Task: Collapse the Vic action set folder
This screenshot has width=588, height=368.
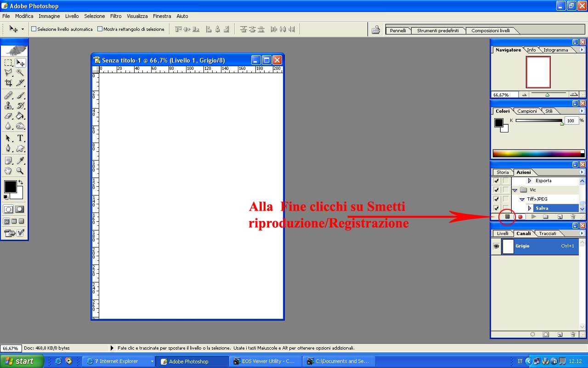Action: 515,190
